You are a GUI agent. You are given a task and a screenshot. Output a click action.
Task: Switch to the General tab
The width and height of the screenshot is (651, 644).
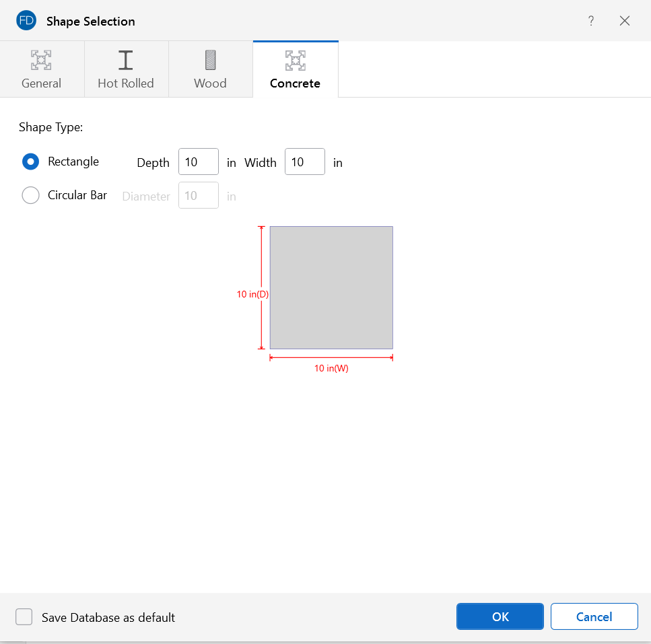(42, 70)
